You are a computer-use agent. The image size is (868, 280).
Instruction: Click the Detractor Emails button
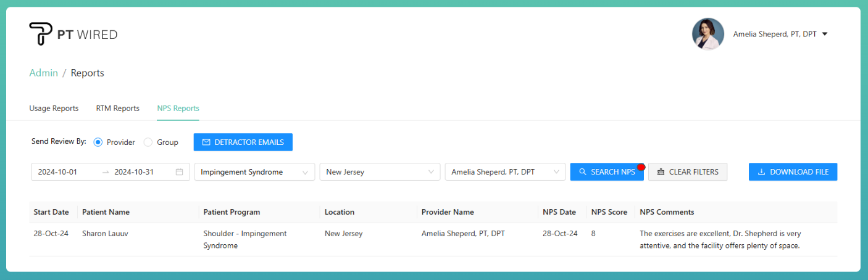coord(243,142)
